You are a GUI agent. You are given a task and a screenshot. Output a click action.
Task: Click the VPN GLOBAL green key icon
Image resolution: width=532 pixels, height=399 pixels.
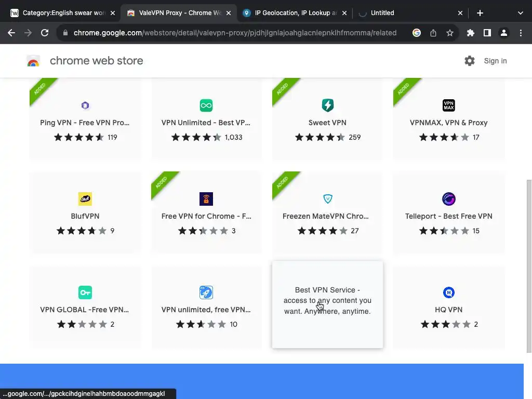(x=85, y=292)
